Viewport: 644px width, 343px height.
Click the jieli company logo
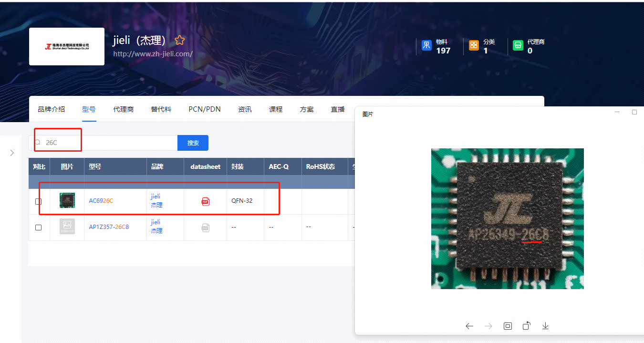(67, 46)
